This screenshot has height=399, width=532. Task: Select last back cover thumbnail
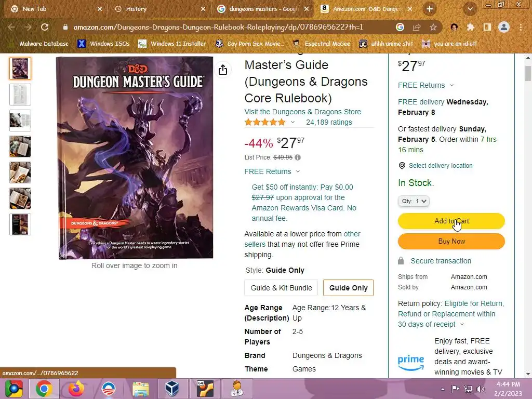[20, 224]
